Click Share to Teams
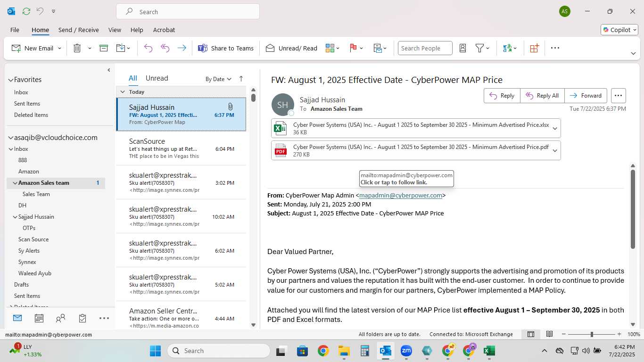Image resolution: width=644 pixels, height=362 pixels. pyautogui.click(x=226, y=48)
